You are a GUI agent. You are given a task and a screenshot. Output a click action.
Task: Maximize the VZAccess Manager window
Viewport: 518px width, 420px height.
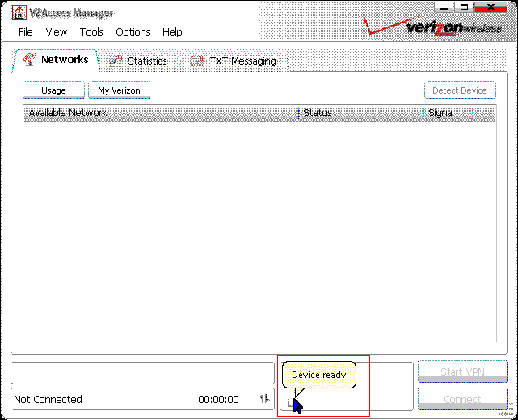464,7
